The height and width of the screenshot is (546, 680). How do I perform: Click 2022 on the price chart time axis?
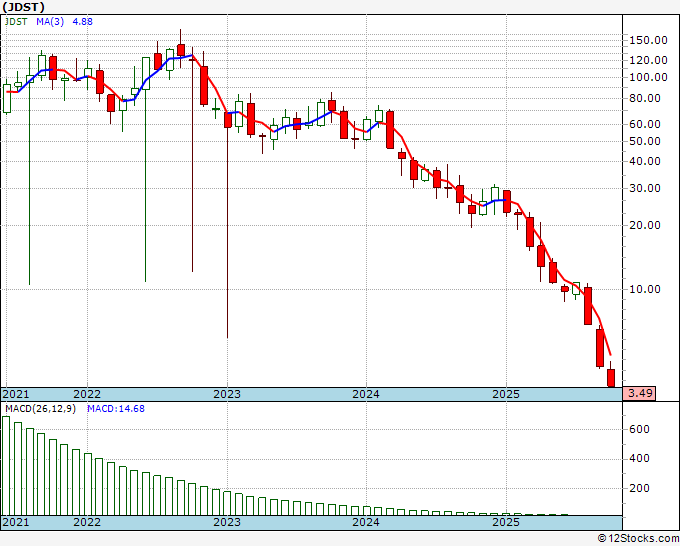pos(87,394)
